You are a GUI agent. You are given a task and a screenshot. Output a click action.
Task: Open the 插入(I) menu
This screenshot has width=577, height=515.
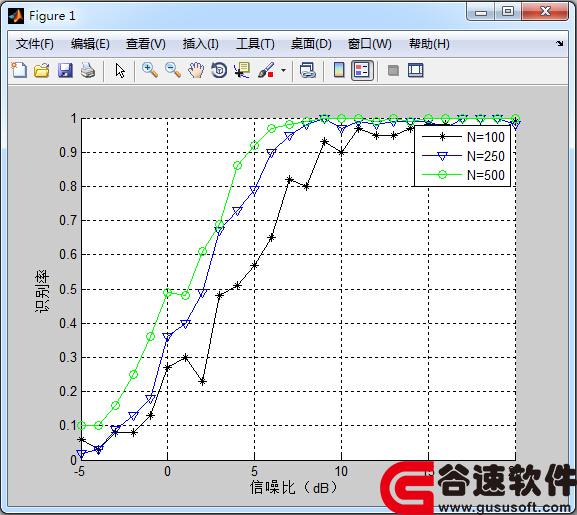201,44
